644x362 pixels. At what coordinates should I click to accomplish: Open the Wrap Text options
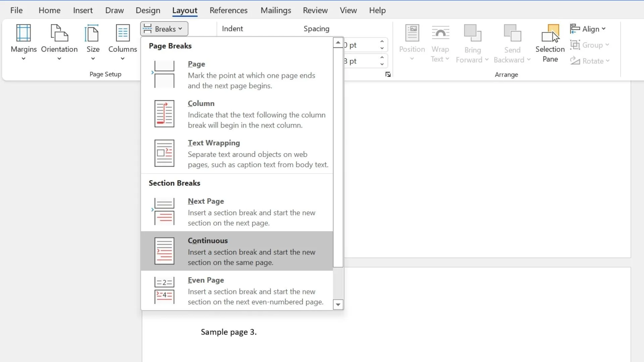[440, 42]
